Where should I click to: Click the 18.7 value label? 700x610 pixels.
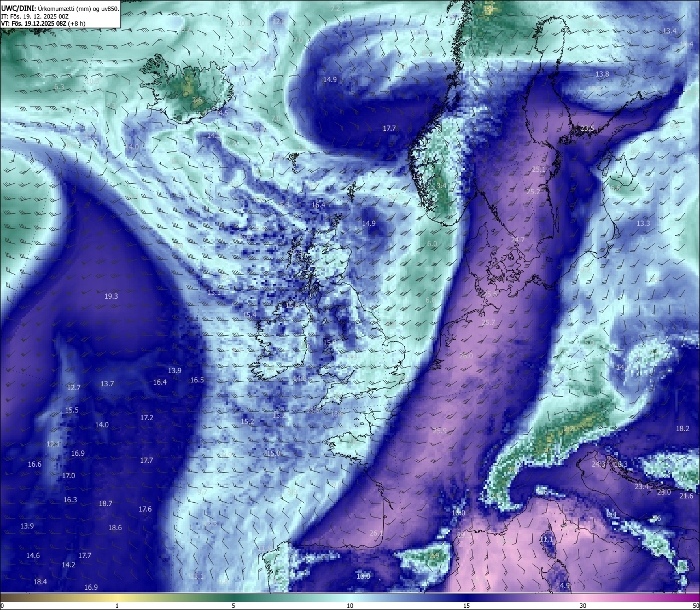106,503
